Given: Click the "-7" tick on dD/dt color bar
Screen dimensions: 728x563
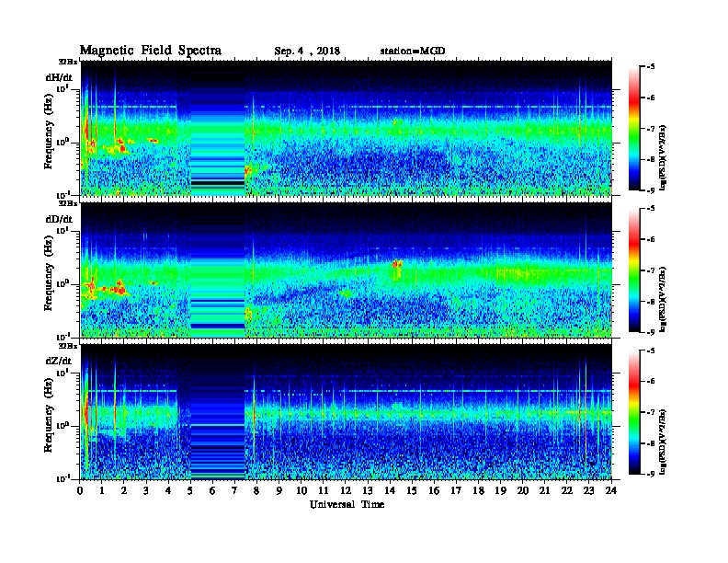Looking at the screenshot, I should (650, 270).
